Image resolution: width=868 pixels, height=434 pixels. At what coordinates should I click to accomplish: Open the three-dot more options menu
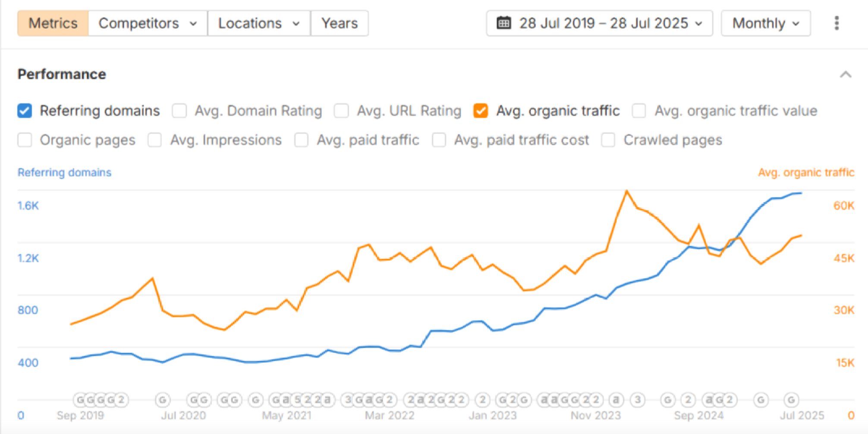837,23
